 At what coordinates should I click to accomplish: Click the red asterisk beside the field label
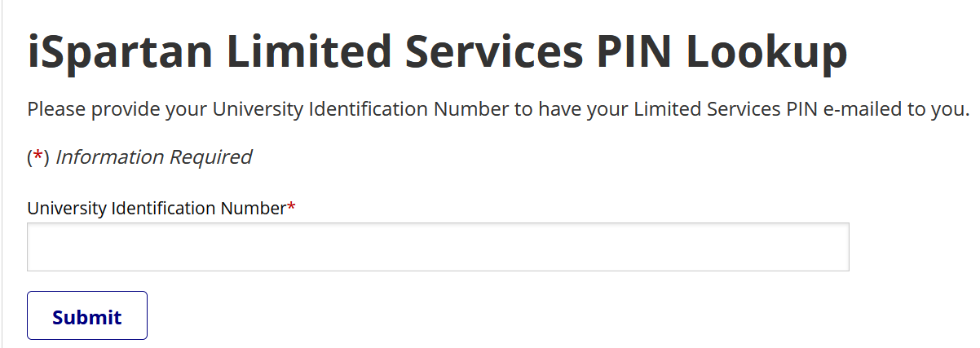coord(291,208)
